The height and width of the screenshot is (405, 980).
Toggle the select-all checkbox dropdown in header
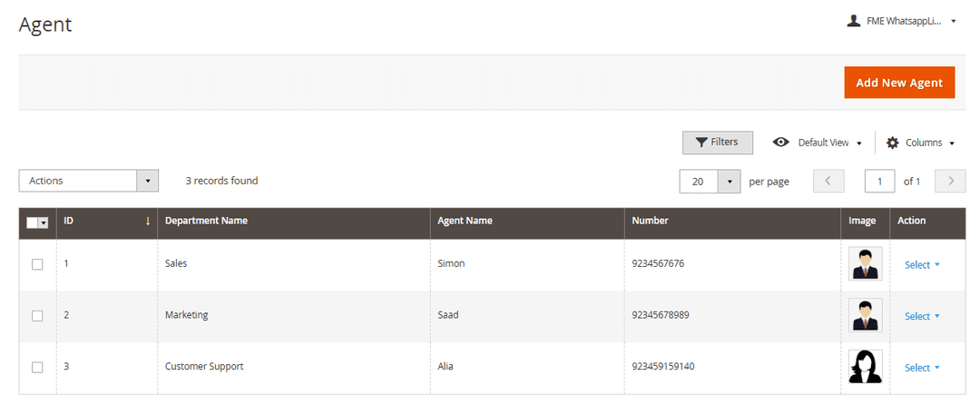click(x=43, y=222)
